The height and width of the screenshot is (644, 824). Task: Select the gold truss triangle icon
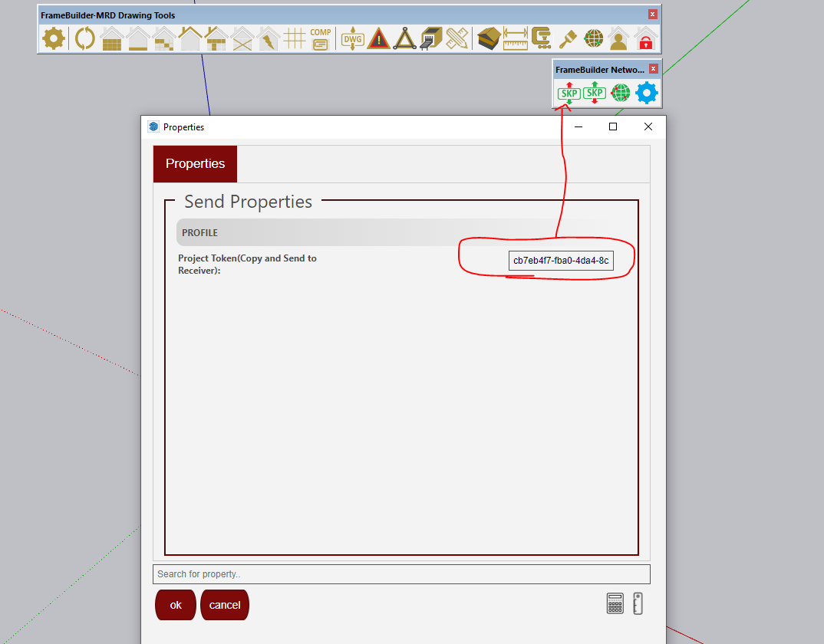(x=404, y=39)
